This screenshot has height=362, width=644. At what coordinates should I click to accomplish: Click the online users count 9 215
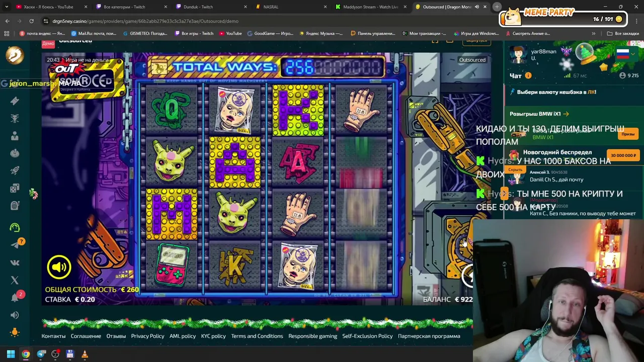point(629,76)
